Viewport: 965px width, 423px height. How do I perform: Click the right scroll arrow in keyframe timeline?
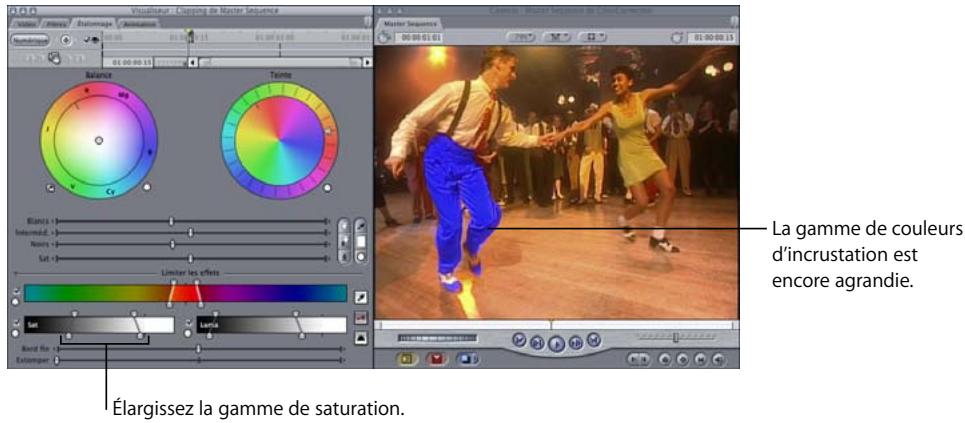(367, 62)
